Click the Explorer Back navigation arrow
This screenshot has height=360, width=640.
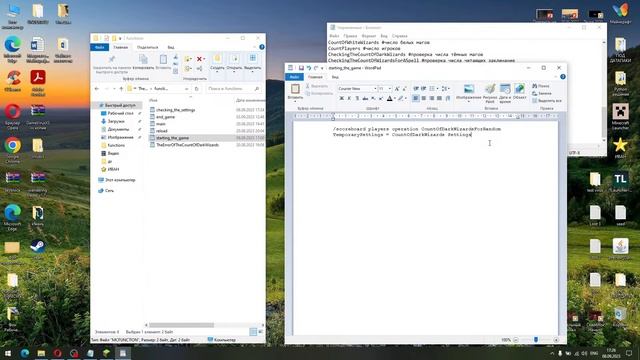pyautogui.click(x=97, y=89)
